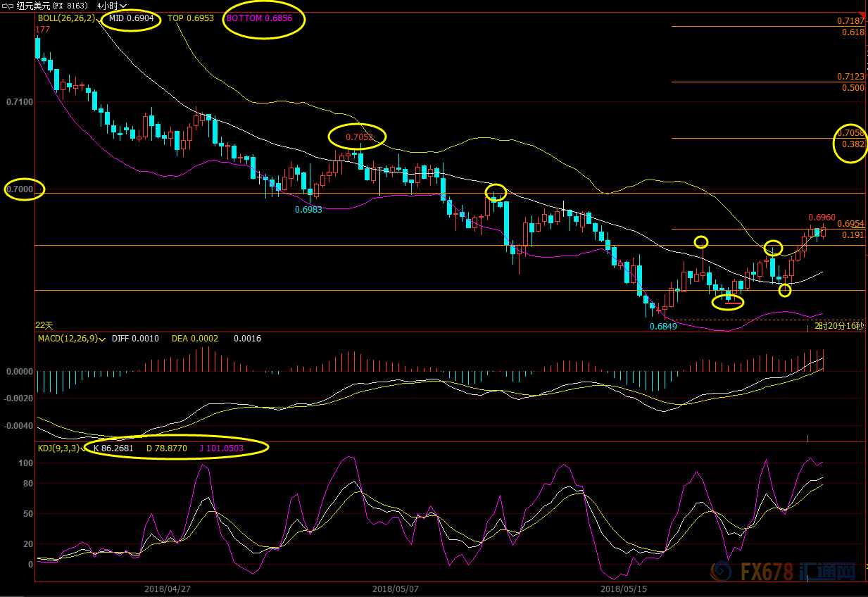Select the 0.7052 high price marker
This screenshot has height=597, width=868.
[x=358, y=137]
